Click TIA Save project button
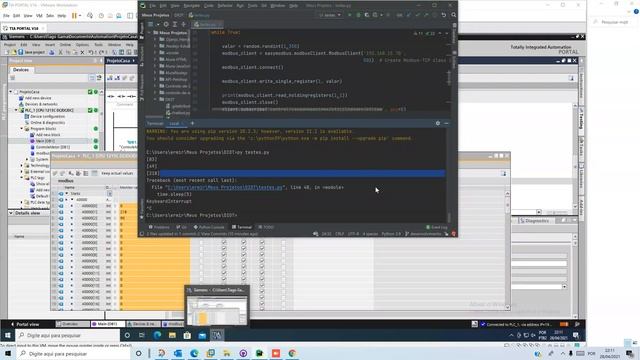The width and height of the screenshot is (640, 360). (32, 53)
